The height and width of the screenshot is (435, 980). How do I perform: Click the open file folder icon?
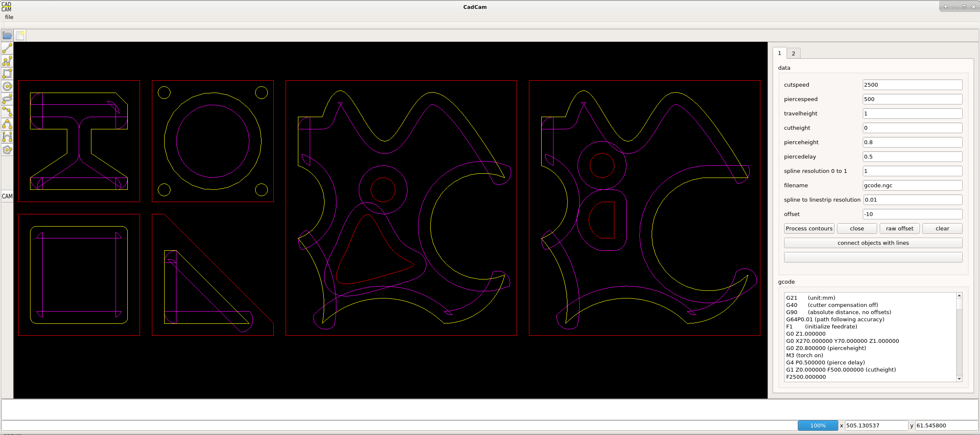click(x=7, y=35)
